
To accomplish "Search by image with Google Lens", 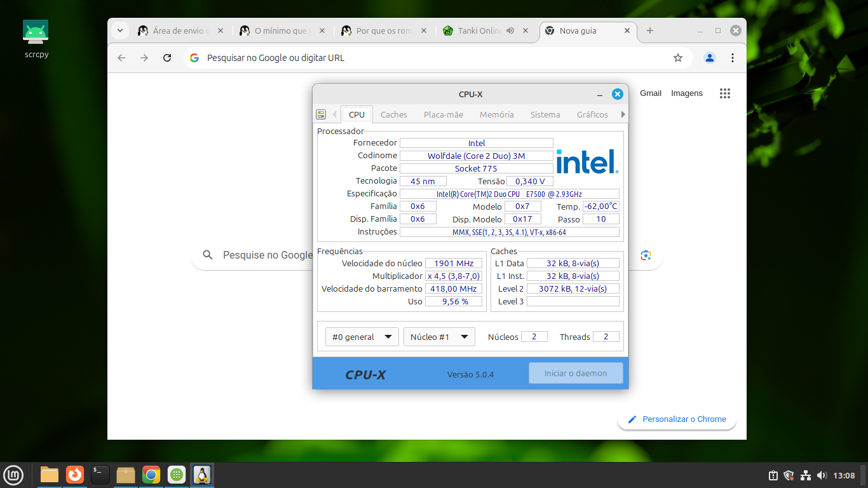I will tap(646, 255).
